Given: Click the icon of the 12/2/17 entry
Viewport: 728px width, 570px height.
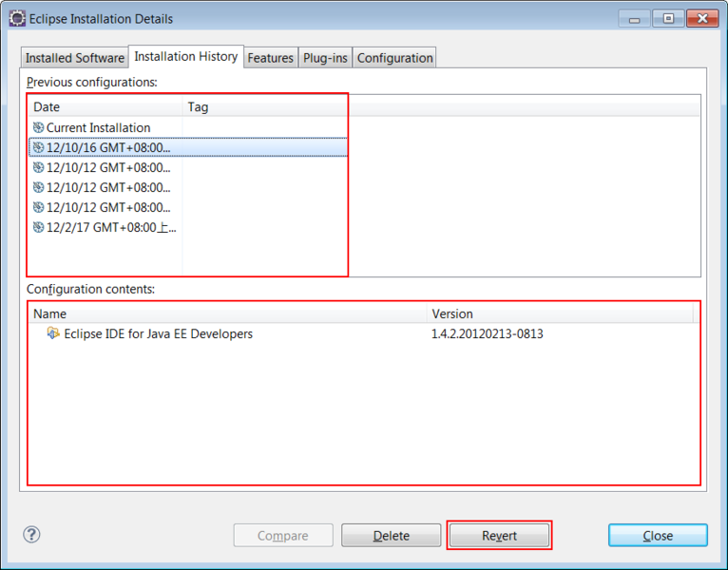Looking at the screenshot, I should (38, 227).
